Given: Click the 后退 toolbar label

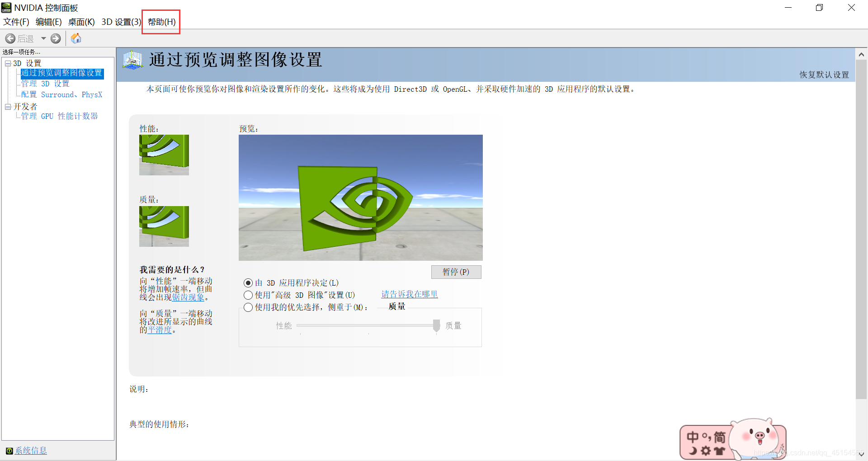Looking at the screenshot, I should [x=26, y=39].
